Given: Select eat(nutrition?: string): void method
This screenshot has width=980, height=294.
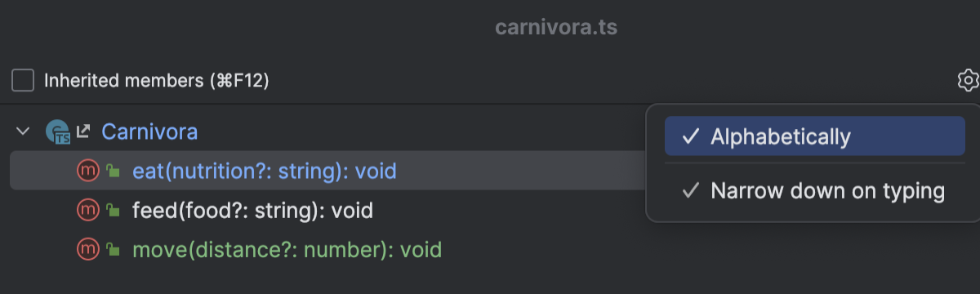Looking at the screenshot, I should pos(264,171).
